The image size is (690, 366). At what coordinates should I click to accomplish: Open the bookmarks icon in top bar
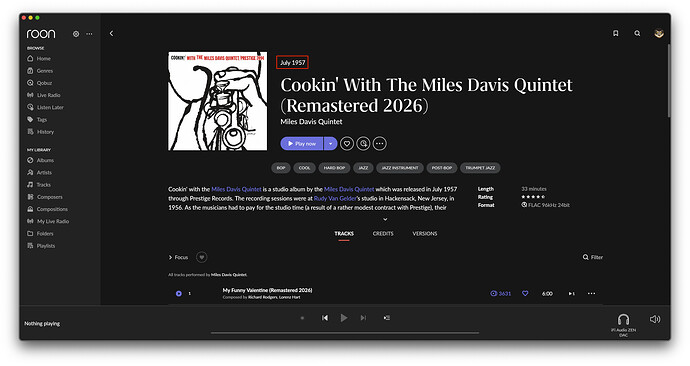[x=616, y=33]
